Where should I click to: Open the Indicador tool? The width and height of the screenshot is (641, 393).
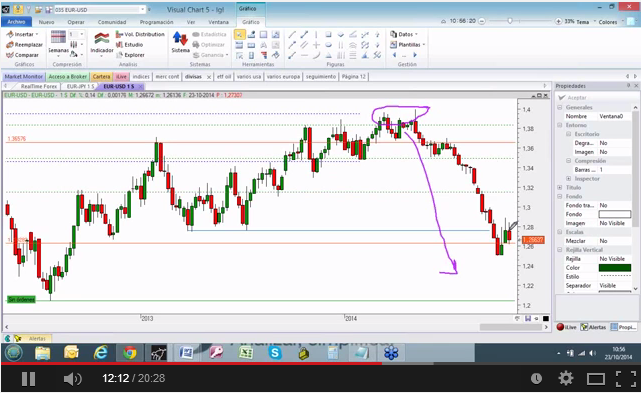[102, 43]
